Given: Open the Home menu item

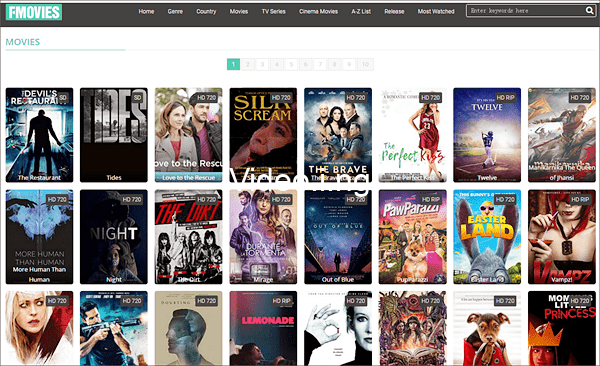Looking at the screenshot, I should click(x=146, y=11).
